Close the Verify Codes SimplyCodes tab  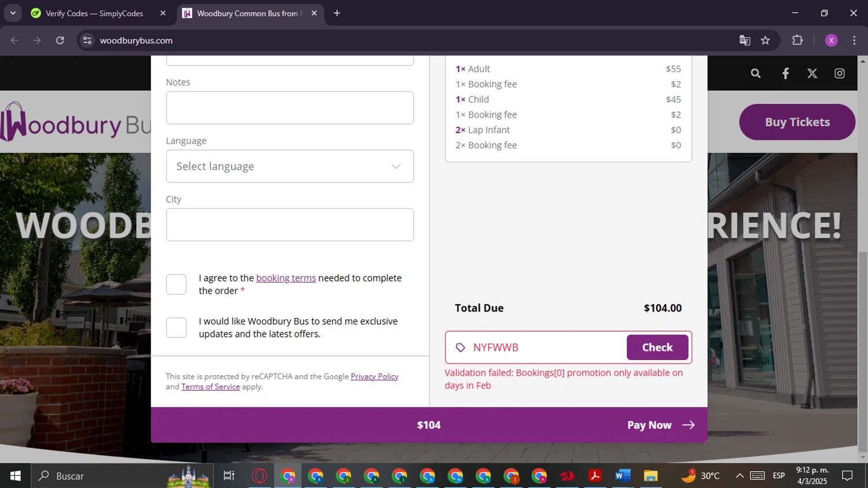coord(163,13)
